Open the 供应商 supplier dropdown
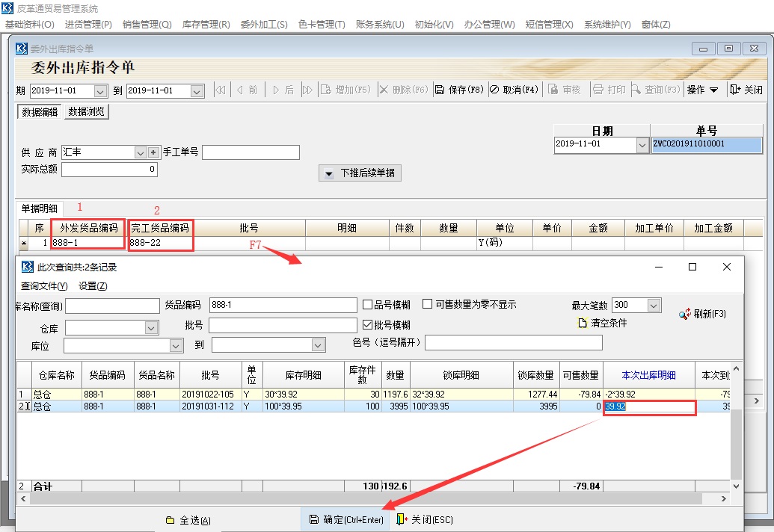774x532 pixels. point(140,152)
